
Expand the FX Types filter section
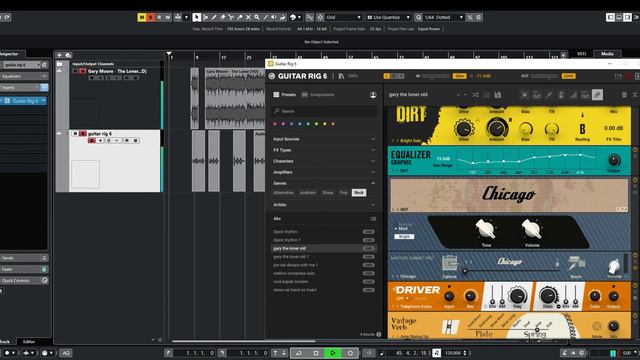[324, 150]
